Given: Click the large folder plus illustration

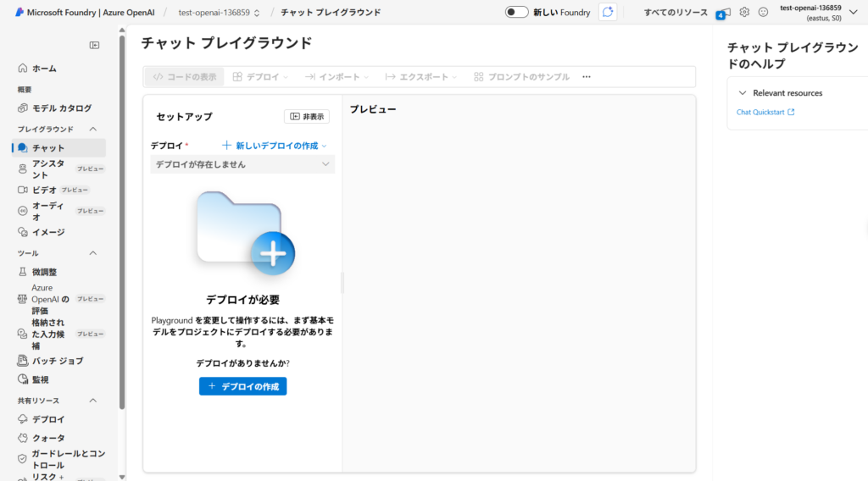Looking at the screenshot, I should click(246, 234).
